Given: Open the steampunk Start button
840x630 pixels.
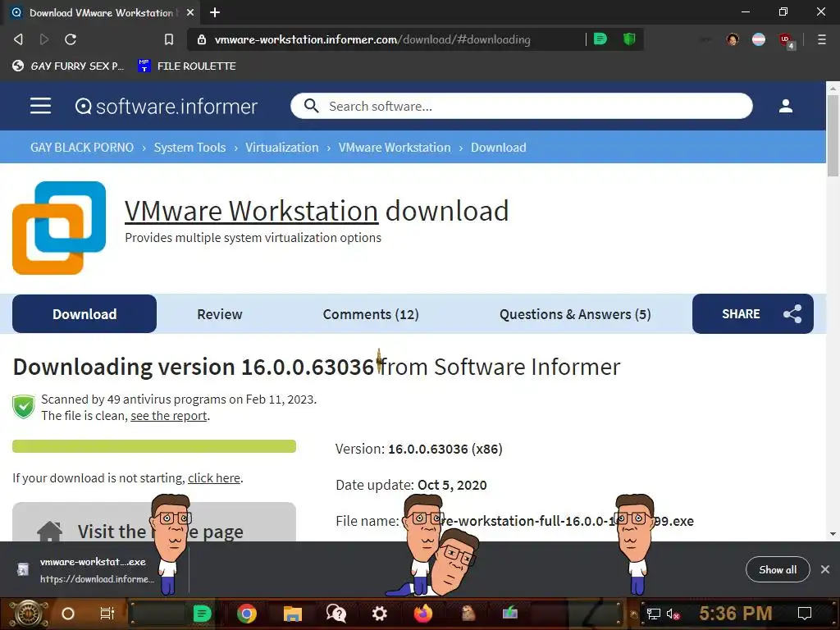Looking at the screenshot, I should (28, 614).
